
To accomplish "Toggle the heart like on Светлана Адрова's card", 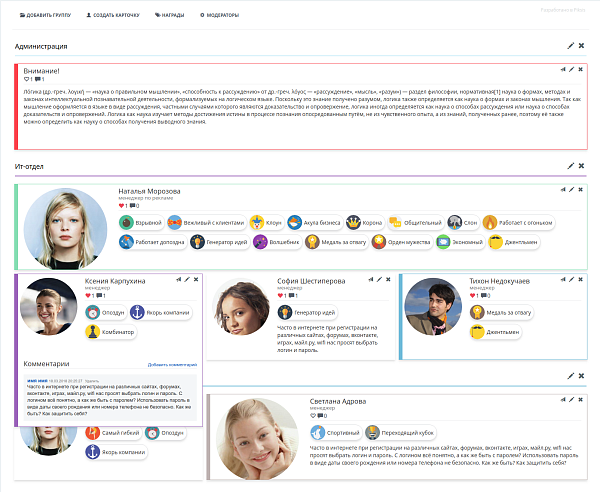I will pos(313,416).
